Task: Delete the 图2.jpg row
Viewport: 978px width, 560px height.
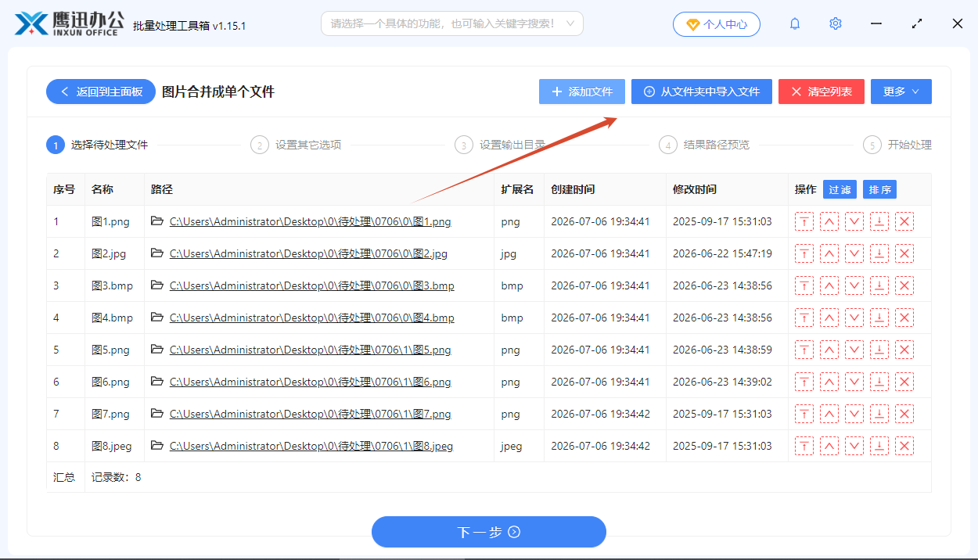Action: 904,253
